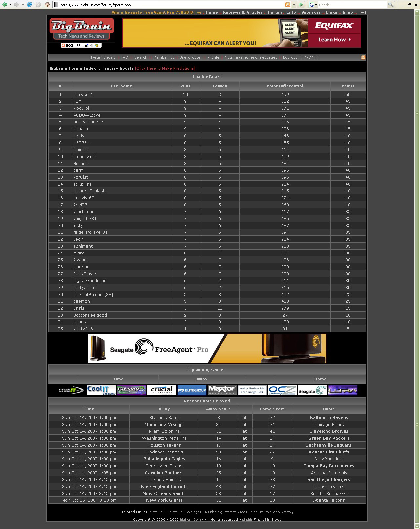
Task: Click Here to Make Predictions link
Action: (165, 68)
